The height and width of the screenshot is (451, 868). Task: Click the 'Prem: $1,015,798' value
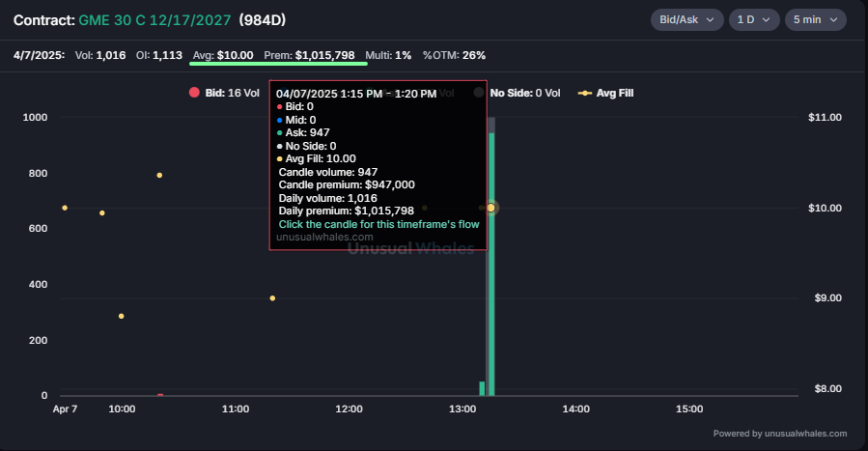309,55
